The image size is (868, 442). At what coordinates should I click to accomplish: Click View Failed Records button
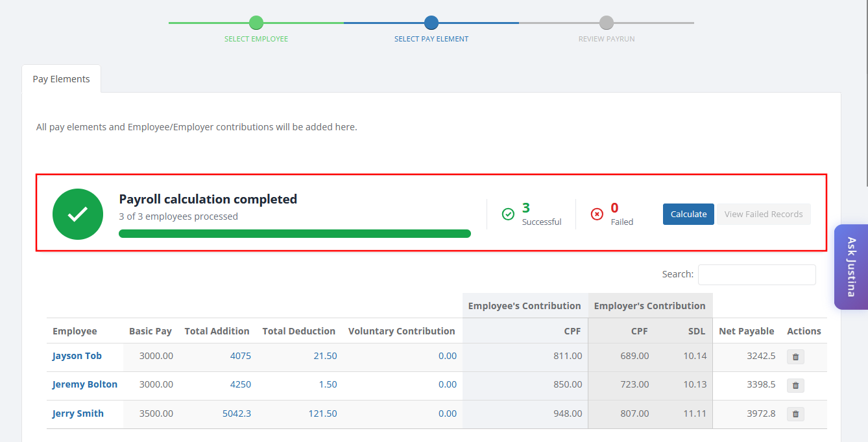[x=764, y=214]
